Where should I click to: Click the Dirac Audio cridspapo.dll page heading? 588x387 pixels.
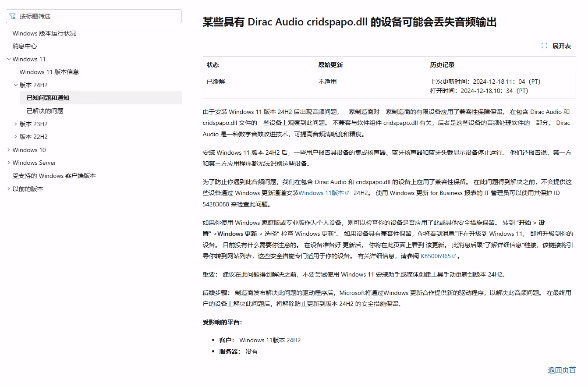349,22
